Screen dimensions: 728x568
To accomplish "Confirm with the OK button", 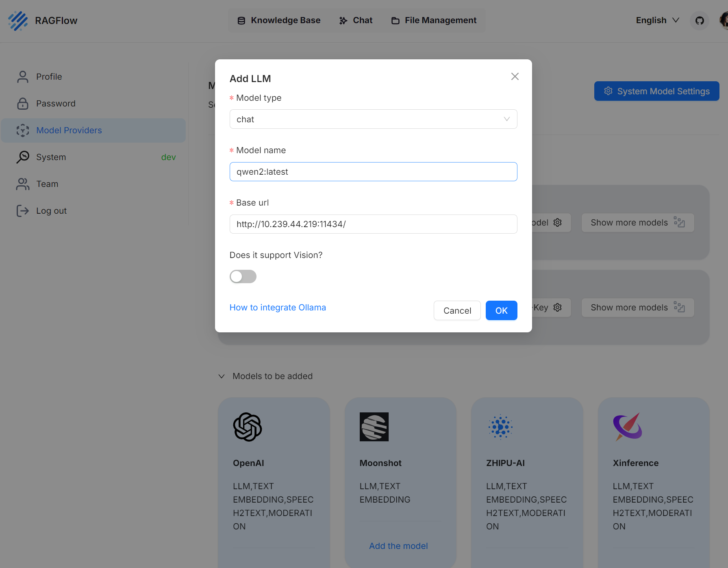I will [501, 310].
